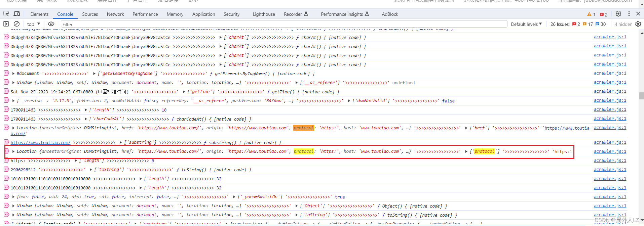Viewport: 644px width, 226px height.
Task: Open the 'top' JavaScript context dropdown
Action: 34,24
